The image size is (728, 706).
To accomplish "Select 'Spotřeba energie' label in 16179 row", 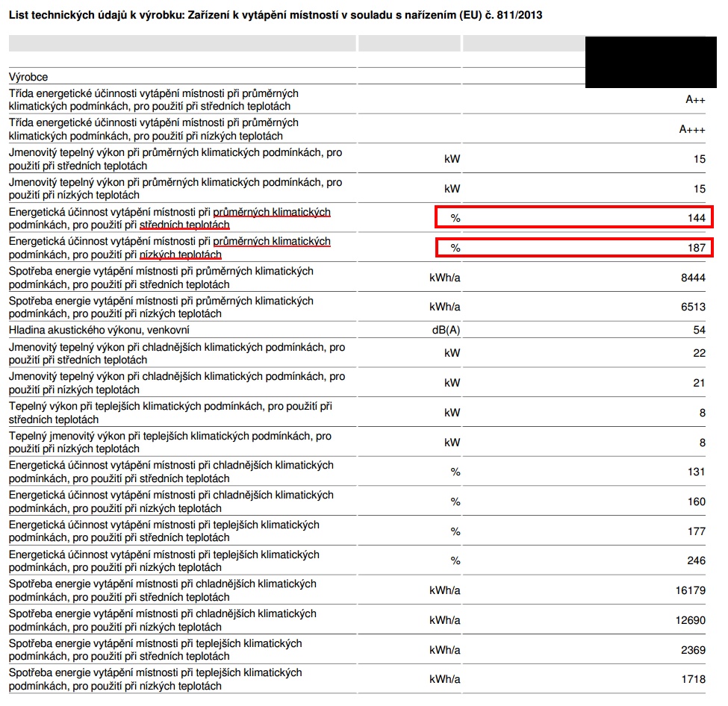I will 163,590.
